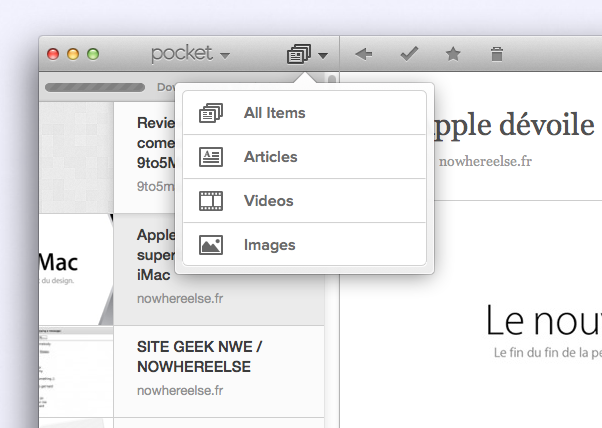Delete the article using the trash icon
Screen dimensions: 602x428
pos(497,54)
